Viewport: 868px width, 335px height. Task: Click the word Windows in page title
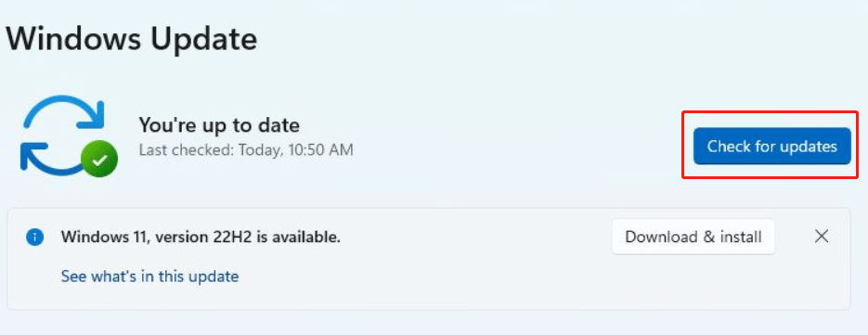75,39
